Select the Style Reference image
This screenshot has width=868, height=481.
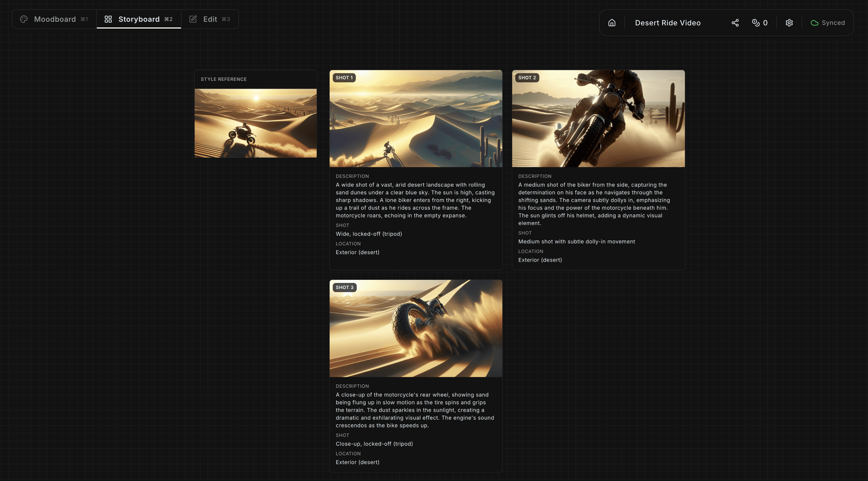[x=255, y=123]
